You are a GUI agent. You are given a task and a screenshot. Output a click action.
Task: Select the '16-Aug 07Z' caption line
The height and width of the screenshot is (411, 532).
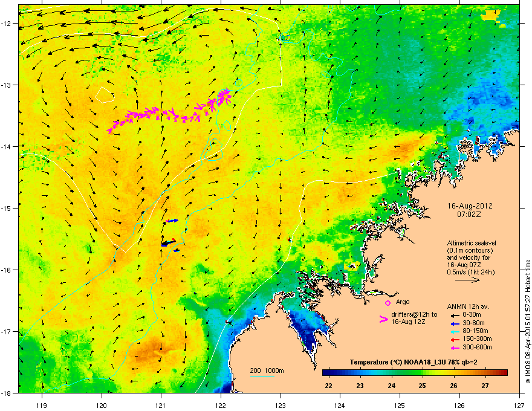click(464, 265)
